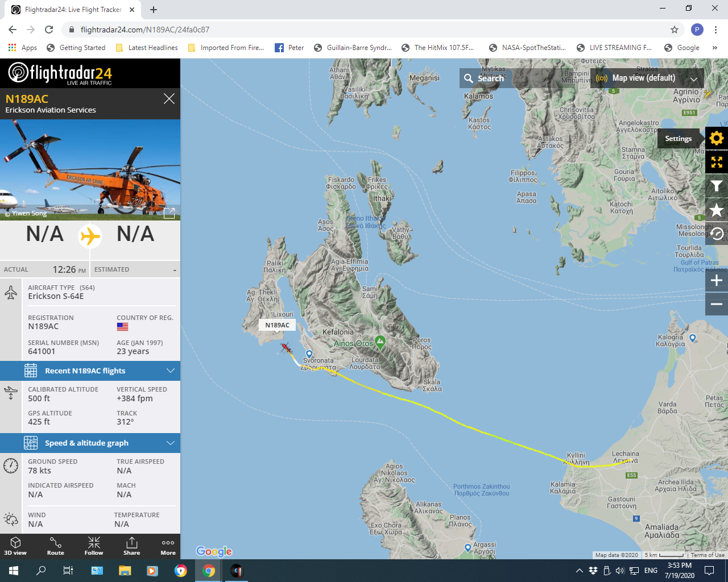Open the NASA-SpotTheStation bookmark
The width and height of the screenshot is (728, 582).
coord(527,48)
